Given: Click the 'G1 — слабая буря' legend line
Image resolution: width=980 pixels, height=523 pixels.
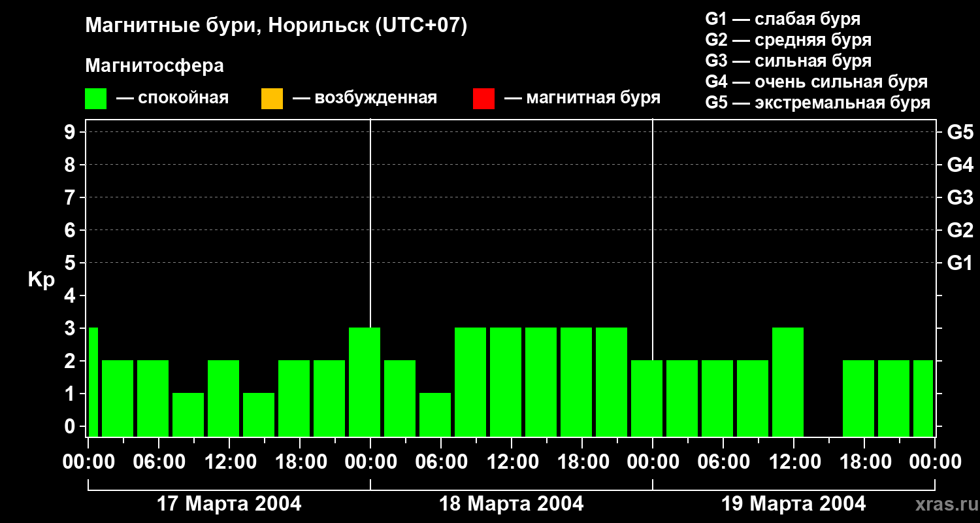Looking at the screenshot, I should [x=783, y=19].
